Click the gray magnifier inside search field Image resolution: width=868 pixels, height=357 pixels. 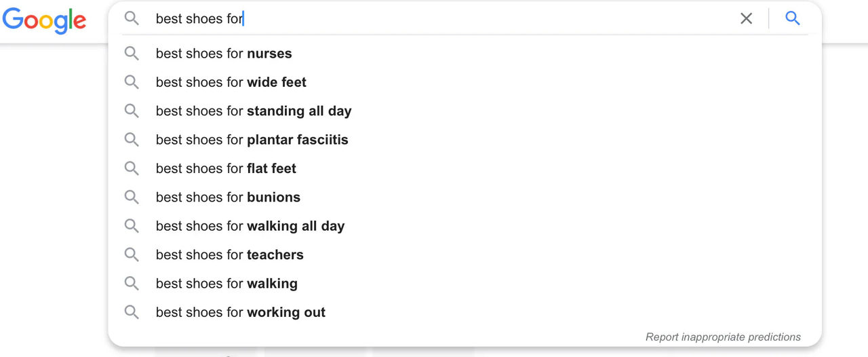click(132, 19)
